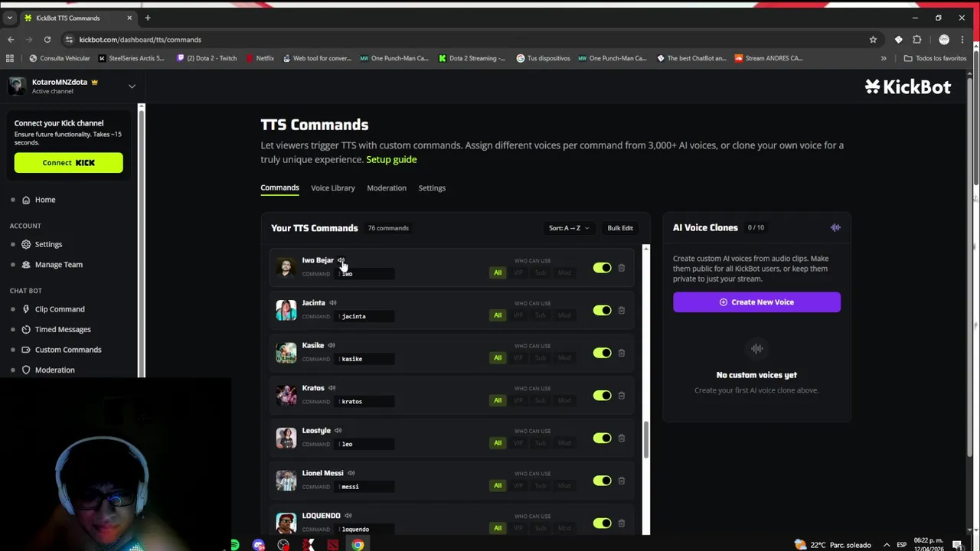
Task: Delete the Kasike command trash icon
Action: [x=621, y=353]
